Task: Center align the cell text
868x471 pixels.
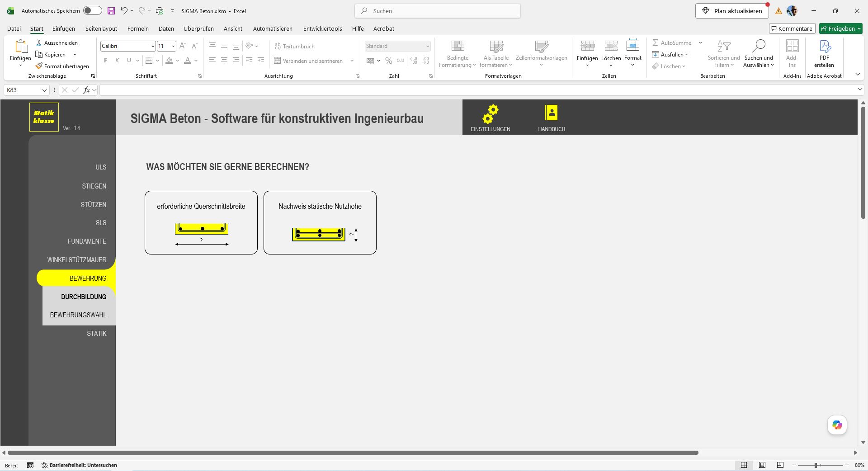Action: [224, 61]
